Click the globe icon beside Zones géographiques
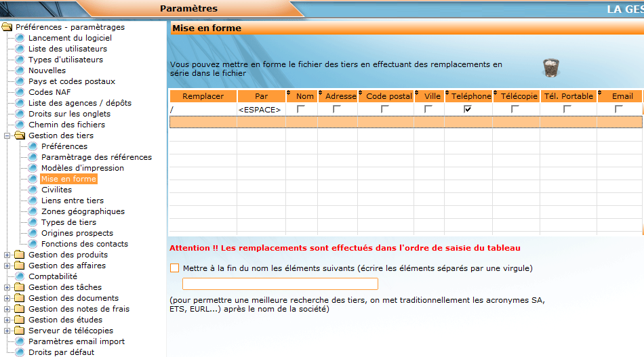This screenshot has height=357, width=644. (x=33, y=212)
